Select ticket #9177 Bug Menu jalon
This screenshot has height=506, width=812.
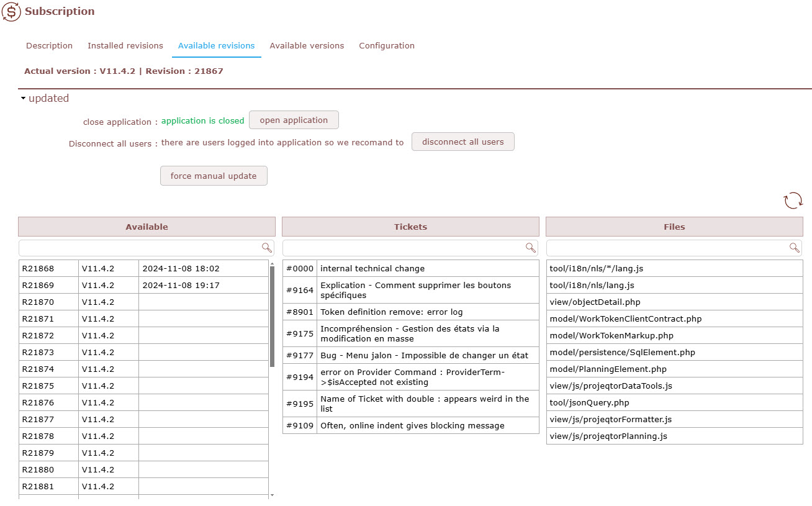[x=410, y=355]
